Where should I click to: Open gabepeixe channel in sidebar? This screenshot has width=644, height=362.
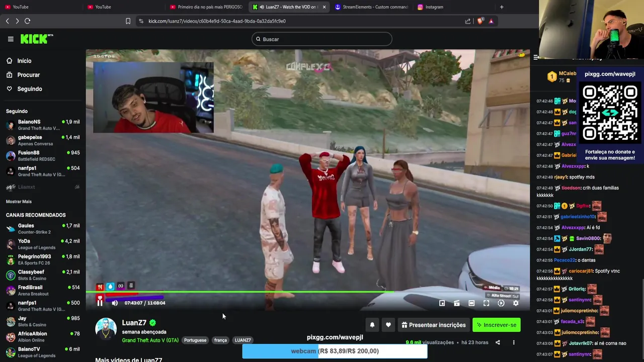43,140
